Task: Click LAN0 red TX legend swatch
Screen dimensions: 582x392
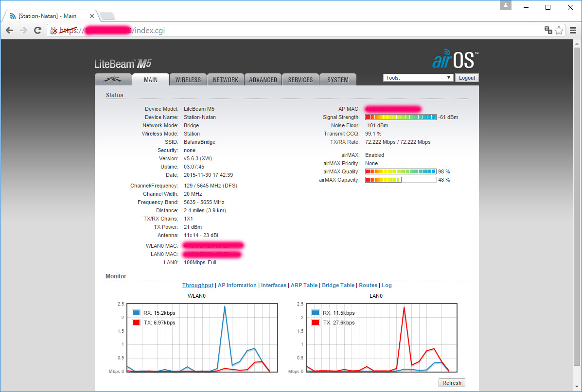Action: 316,323
